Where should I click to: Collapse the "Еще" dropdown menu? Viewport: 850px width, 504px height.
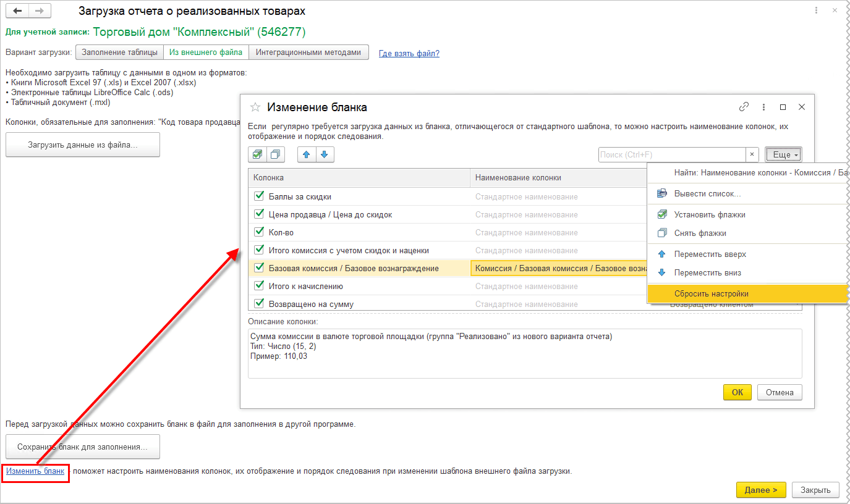783,154
